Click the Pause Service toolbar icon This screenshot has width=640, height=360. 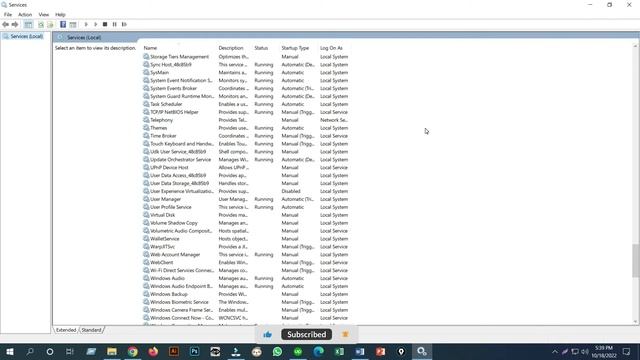click(x=115, y=24)
